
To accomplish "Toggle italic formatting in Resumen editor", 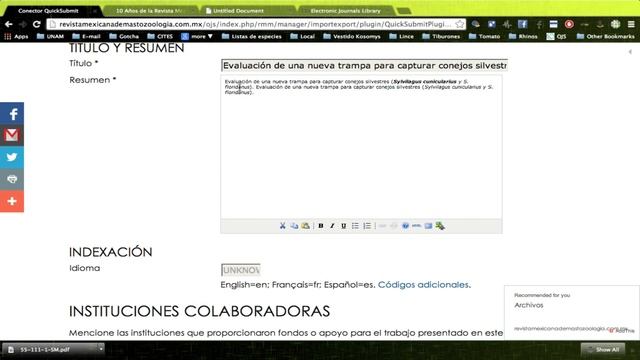I will (332, 226).
